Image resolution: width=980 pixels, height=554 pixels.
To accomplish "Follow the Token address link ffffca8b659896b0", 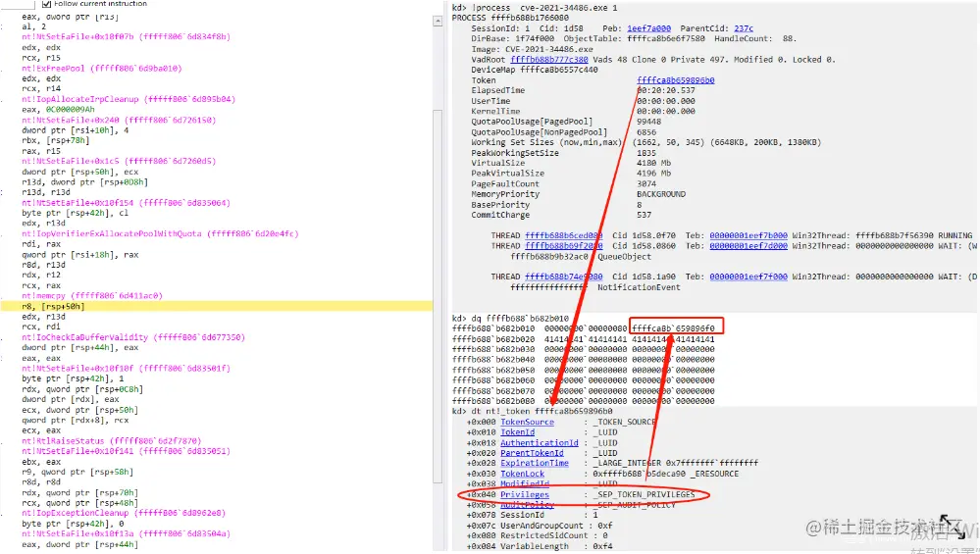I will tap(676, 80).
